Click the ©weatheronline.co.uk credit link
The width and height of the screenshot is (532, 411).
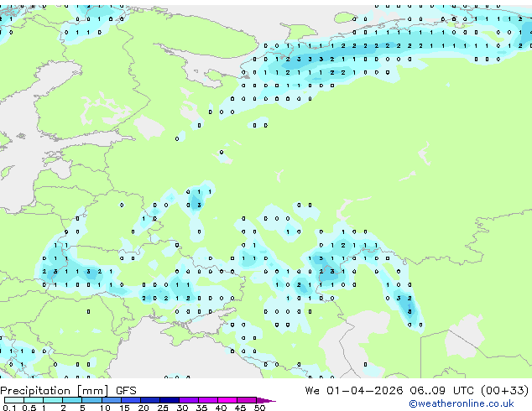(462, 403)
